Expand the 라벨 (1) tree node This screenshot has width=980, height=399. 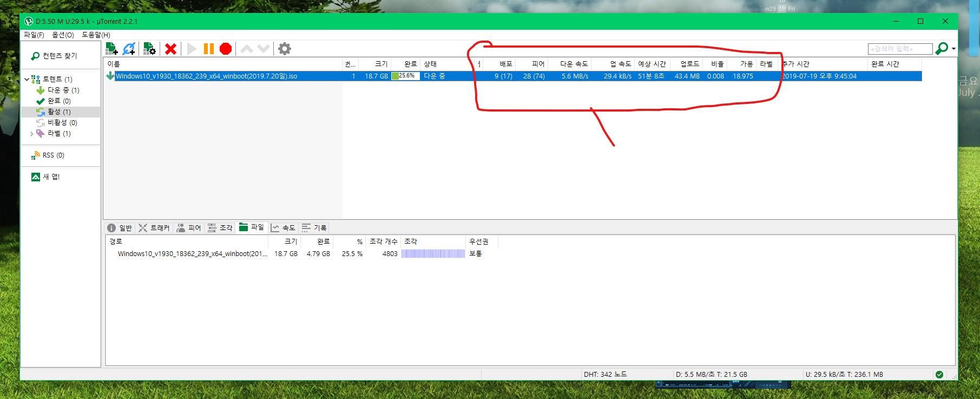(32, 133)
